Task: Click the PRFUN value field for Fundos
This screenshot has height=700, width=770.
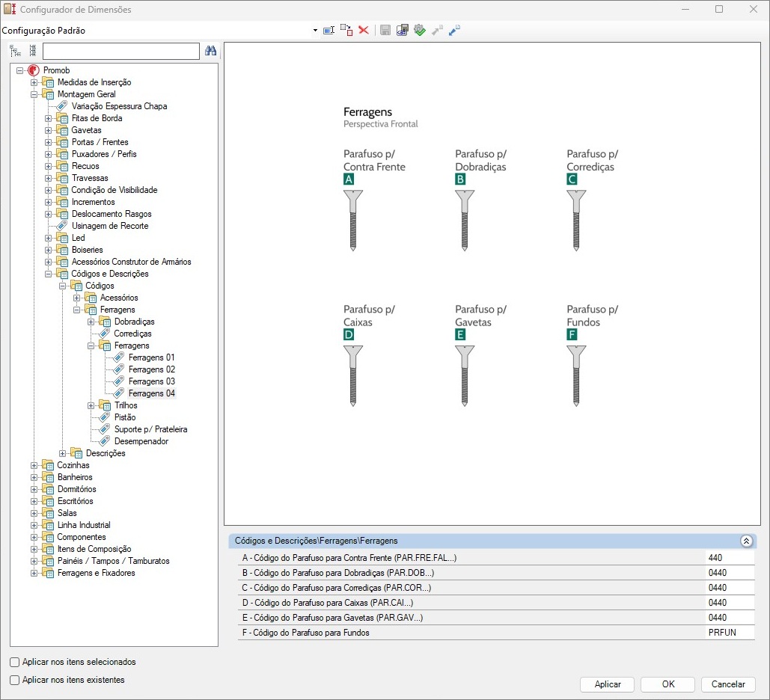Action: (x=729, y=633)
